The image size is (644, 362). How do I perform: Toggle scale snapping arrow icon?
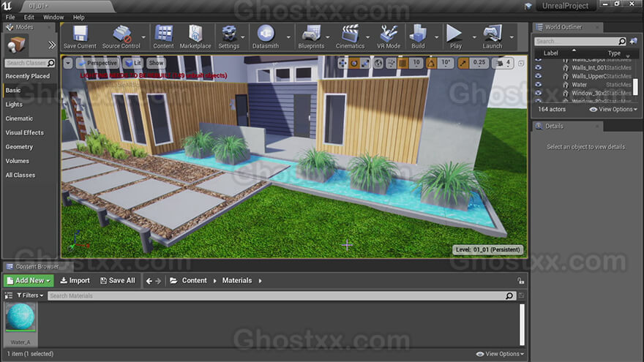(463, 63)
